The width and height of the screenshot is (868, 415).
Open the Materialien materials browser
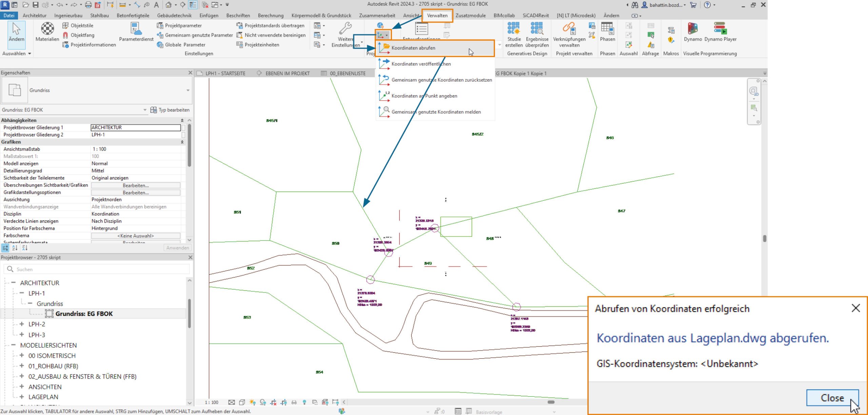point(47,32)
